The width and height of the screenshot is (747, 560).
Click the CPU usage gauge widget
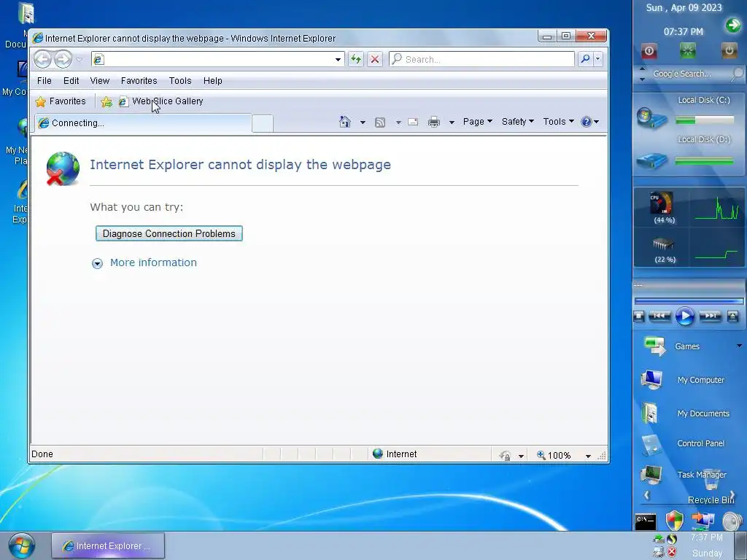tap(662, 208)
